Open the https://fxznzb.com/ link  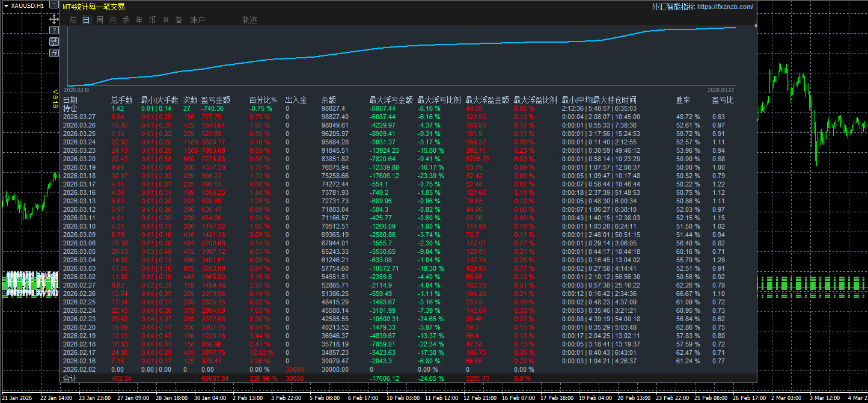pos(726,7)
